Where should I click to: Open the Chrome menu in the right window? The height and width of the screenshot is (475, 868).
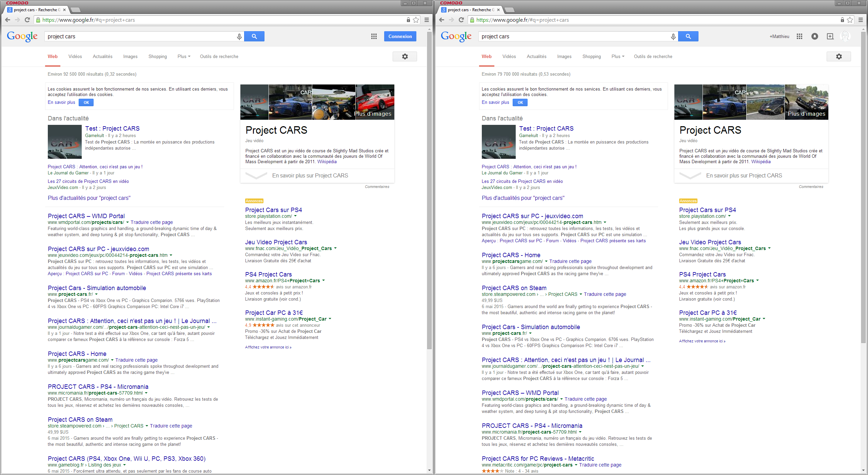point(861,20)
